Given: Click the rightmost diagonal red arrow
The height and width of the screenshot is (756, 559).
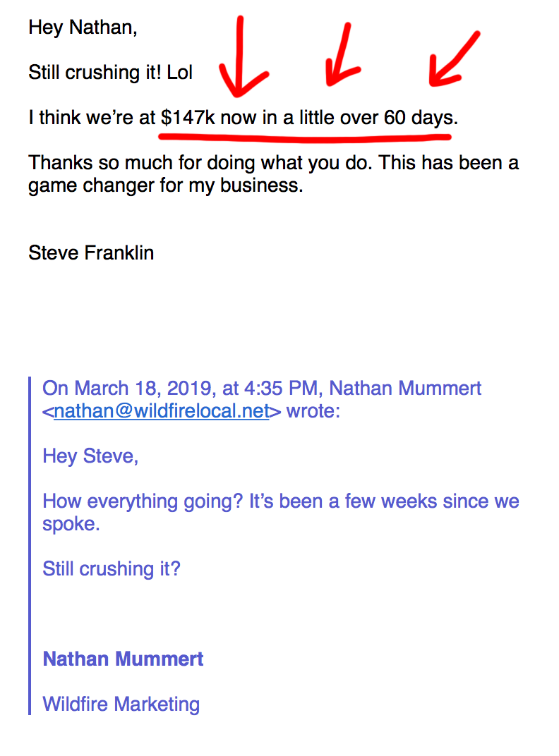Looking at the screenshot, I should click(x=455, y=59).
